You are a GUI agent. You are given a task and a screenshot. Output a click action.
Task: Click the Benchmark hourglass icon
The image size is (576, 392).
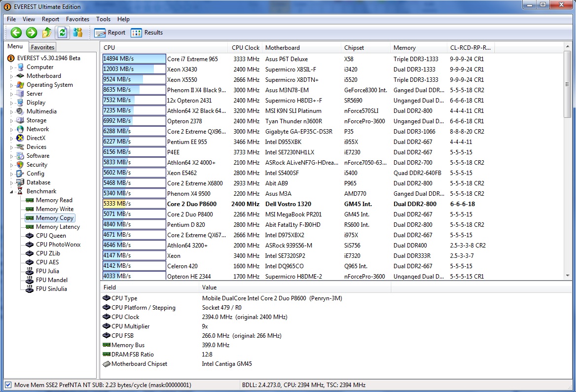pos(20,191)
